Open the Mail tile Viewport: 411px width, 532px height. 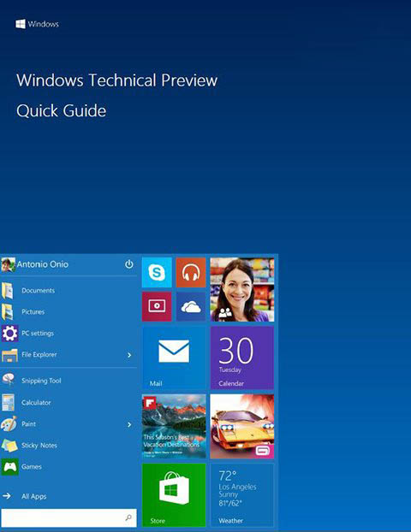coord(174,358)
